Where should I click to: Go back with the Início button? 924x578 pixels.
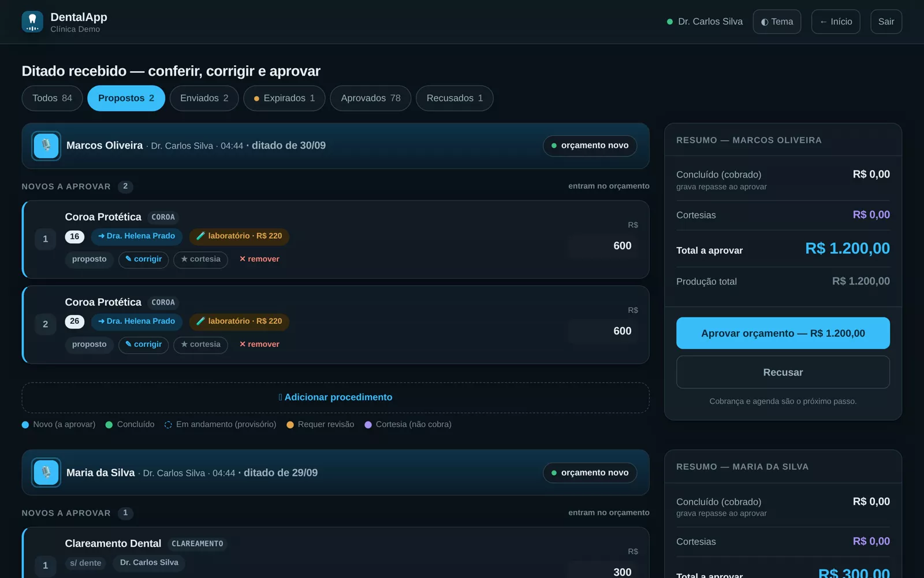pos(836,22)
